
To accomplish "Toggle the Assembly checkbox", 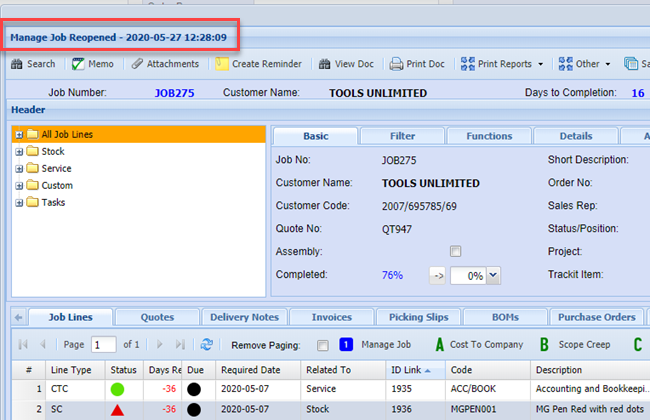I will [455, 252].
